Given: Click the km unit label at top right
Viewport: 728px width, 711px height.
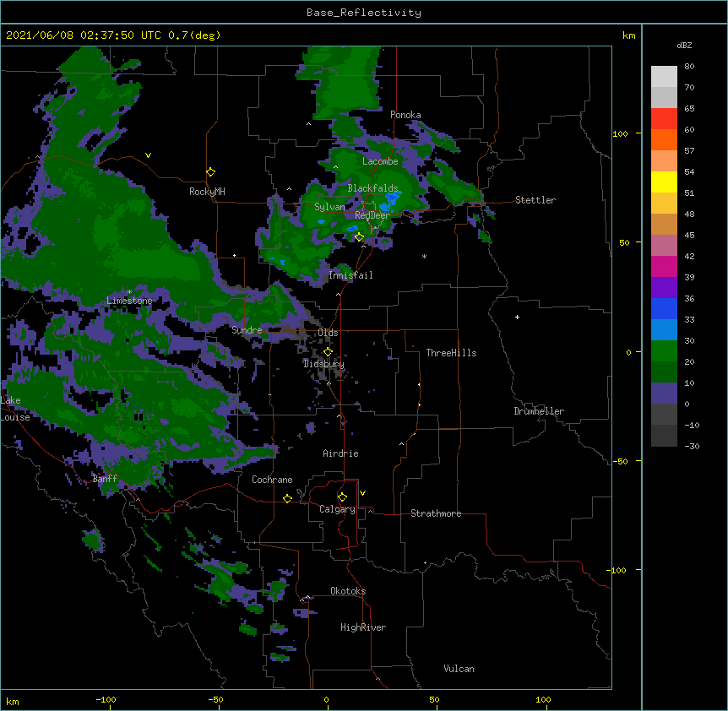Looking at the screenshot, I should [x=628, y=35].
